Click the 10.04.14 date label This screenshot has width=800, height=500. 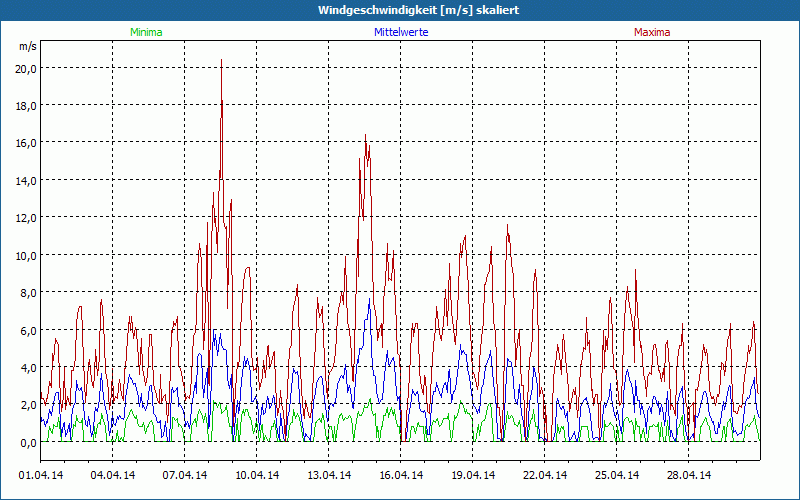[x=257, y=476]
